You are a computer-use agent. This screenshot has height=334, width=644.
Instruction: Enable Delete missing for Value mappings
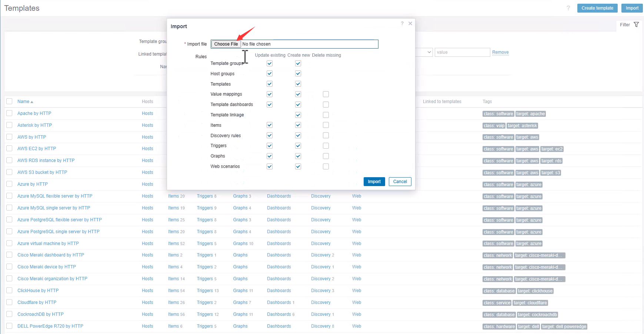pos(326,94)
